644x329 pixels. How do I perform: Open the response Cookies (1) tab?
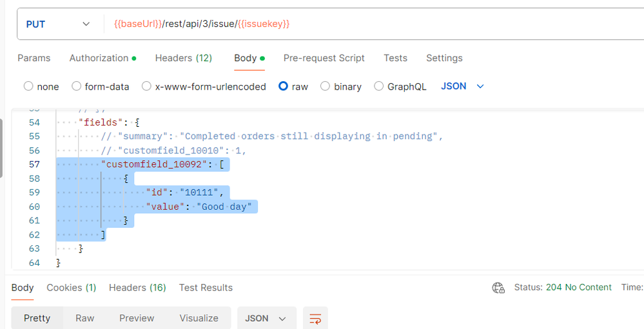(x=72, y=288)
